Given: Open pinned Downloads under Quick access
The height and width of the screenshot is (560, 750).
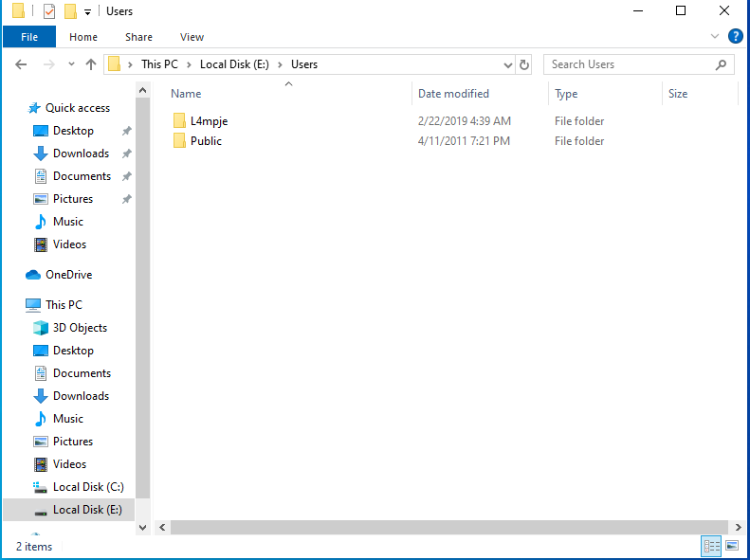Looking at the screenshot, I should coord(81,154).
